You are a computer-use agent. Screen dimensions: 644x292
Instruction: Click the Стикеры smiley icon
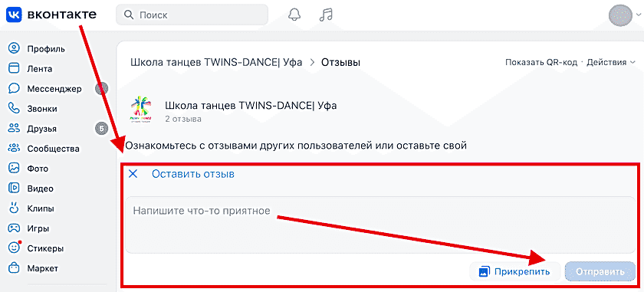(x=14, y=248)
